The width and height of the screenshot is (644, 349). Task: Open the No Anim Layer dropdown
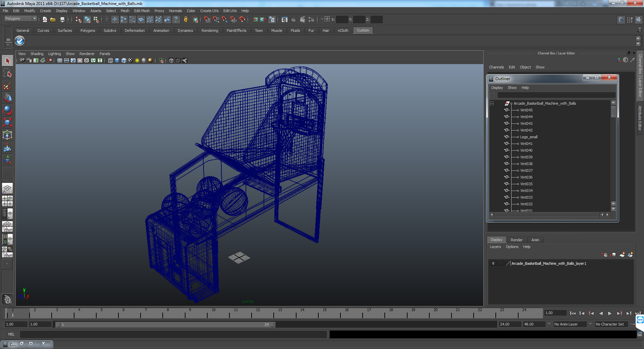[x=549, y=324]
